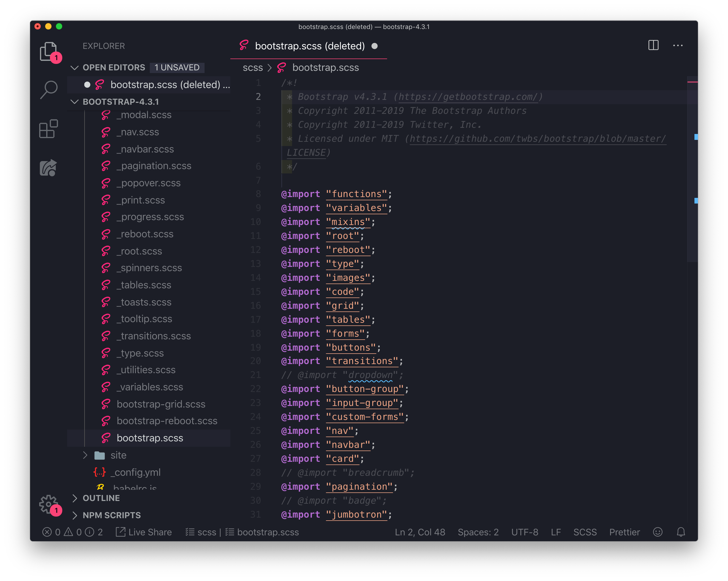
Task: Select bootstrap.scss (deleted) in Open Editors
Action: click(x=149, y=85)
